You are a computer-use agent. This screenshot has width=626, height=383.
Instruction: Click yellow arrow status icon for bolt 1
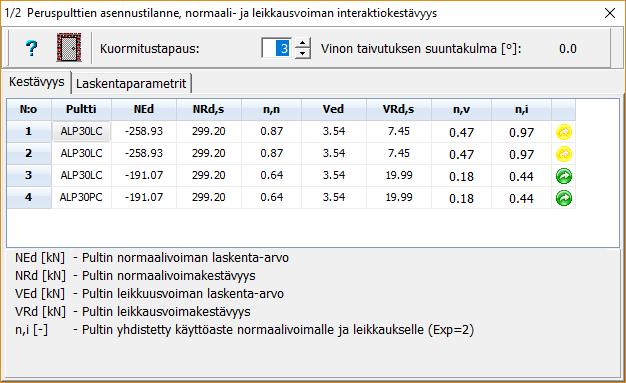[x=564, y=132]
